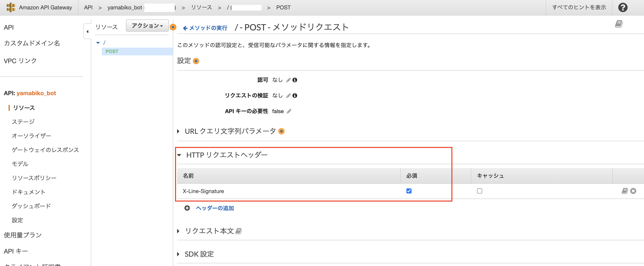Screen dimensions: 644x266
Task: Collapse the root / resource tree node
Action: click(x=98, y=43)
